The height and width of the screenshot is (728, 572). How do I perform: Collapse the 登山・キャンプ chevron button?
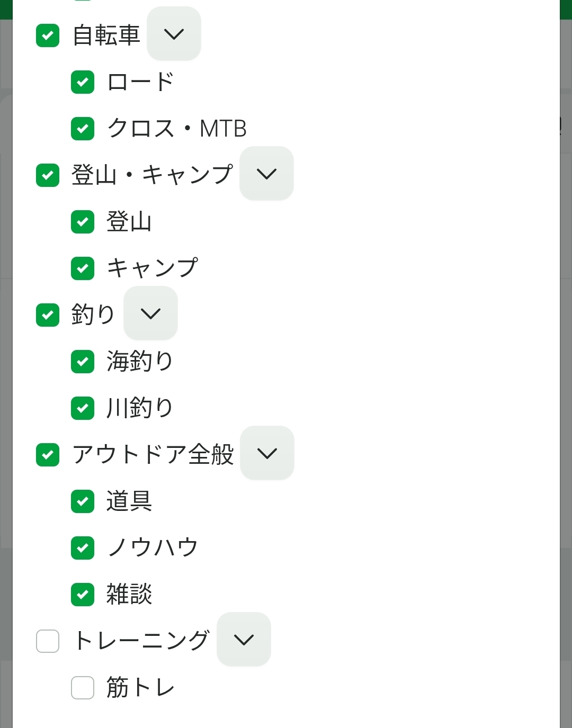266,174
